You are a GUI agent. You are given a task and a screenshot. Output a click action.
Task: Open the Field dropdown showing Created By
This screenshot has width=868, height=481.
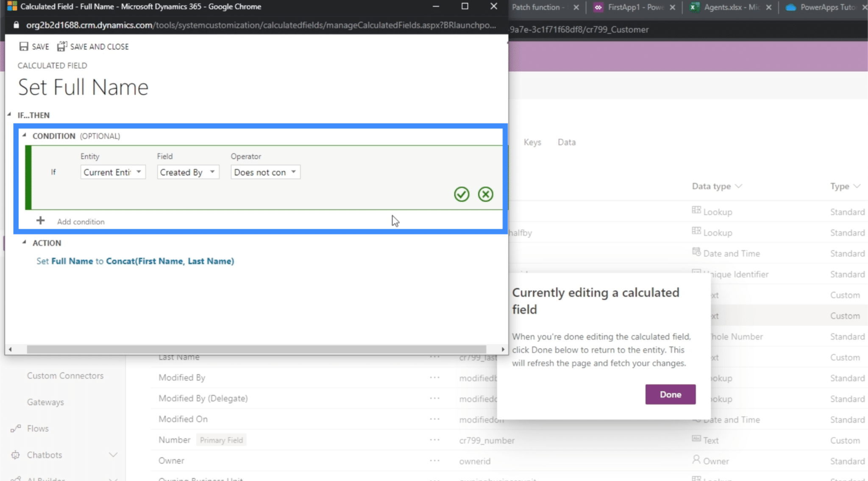click(188, 172)
